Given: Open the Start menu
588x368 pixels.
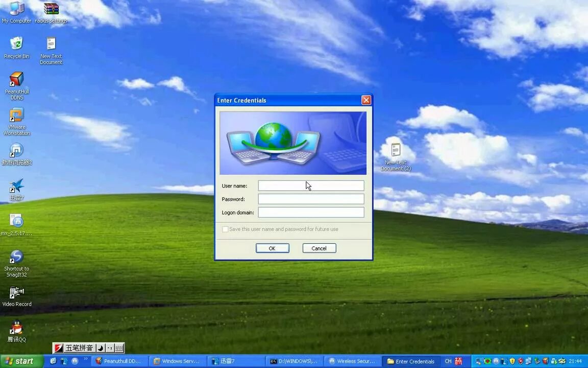Looking at the screenshot, I should (x=22, y=361).
